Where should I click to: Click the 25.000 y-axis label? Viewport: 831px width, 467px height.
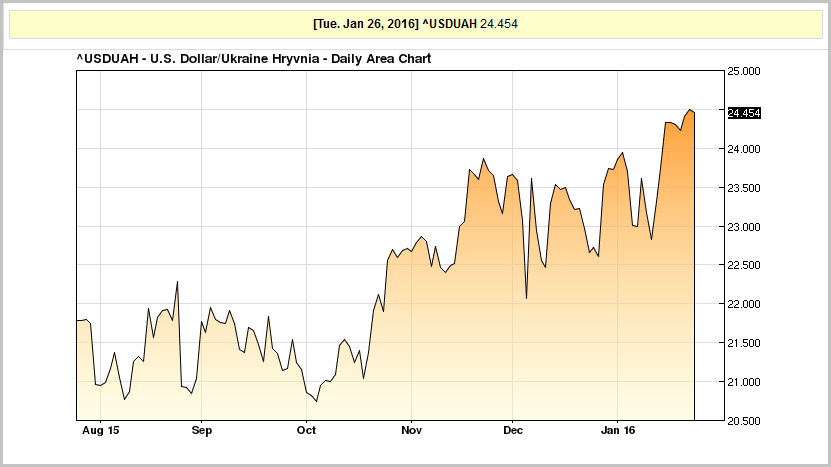[x=744, y=72]
